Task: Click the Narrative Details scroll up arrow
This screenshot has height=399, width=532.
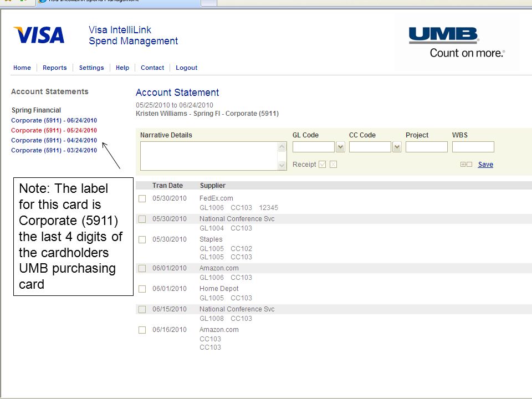Action: 282,146
